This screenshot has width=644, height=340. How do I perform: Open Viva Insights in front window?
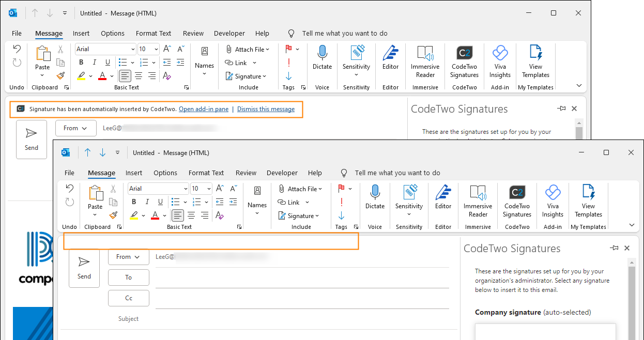553,202
